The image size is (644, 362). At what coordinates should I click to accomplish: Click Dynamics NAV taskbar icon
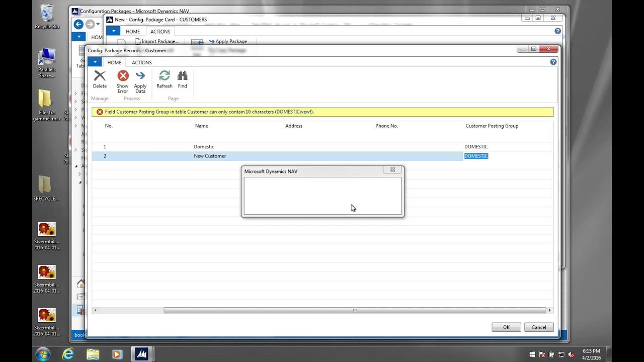(x=142, y=354)
